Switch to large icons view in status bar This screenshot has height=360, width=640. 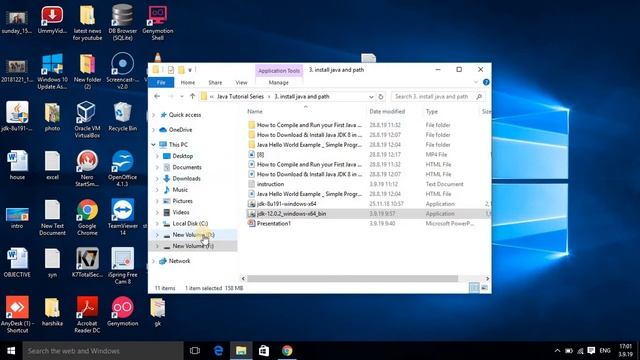click(484, 288)
